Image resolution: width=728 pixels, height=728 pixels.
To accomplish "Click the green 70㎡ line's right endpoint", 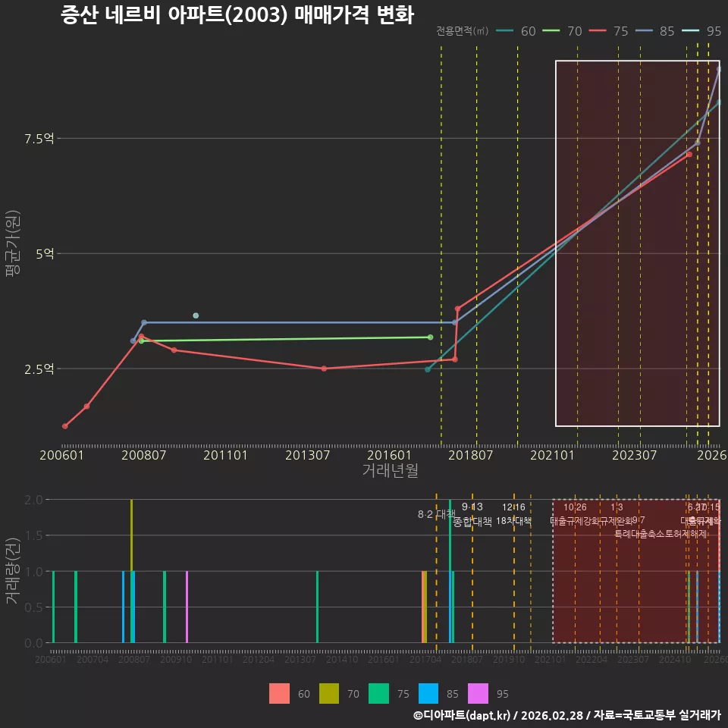I will click(x=431, y=337).
